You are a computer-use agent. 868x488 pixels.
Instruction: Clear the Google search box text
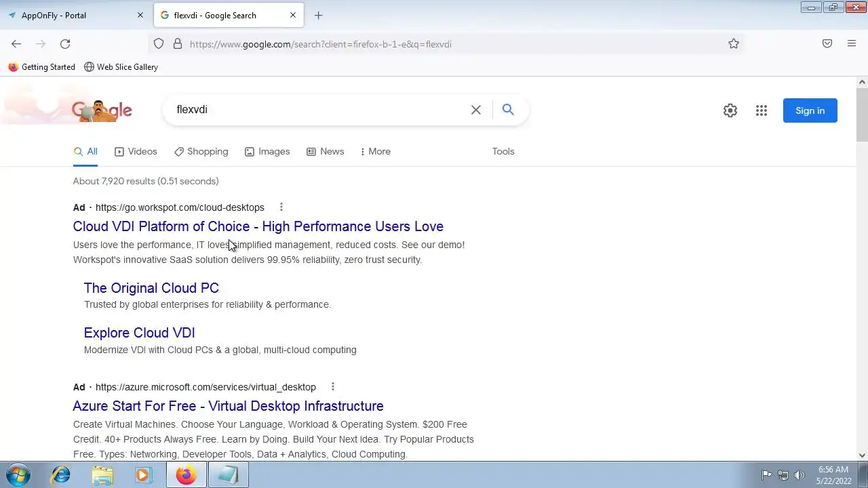[x=476, y=110]
